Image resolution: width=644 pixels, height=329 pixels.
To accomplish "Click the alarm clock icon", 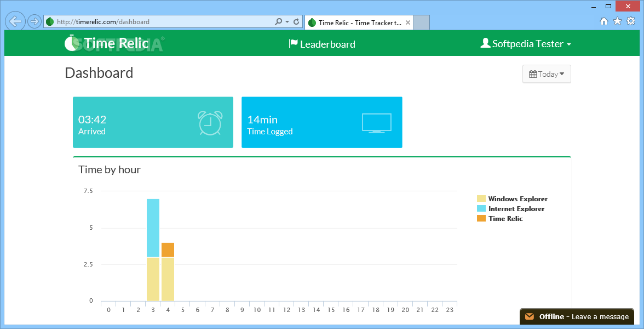I will [210, 123].
